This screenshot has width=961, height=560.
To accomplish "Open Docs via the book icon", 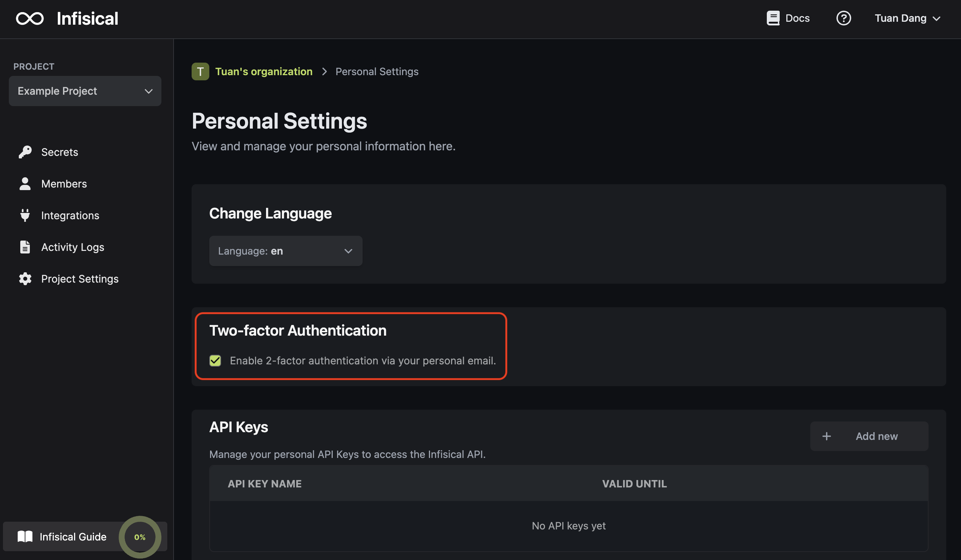I will point(773,18).
